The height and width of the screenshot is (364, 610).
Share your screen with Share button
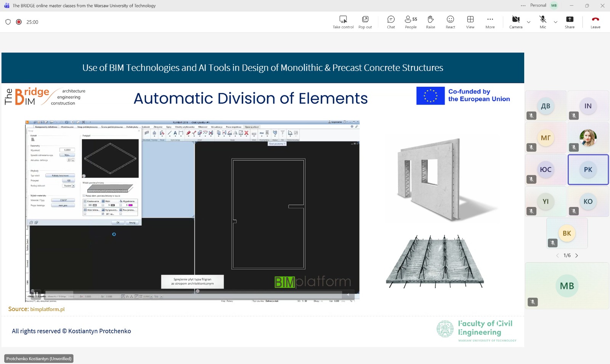click(x=570, y=22)
